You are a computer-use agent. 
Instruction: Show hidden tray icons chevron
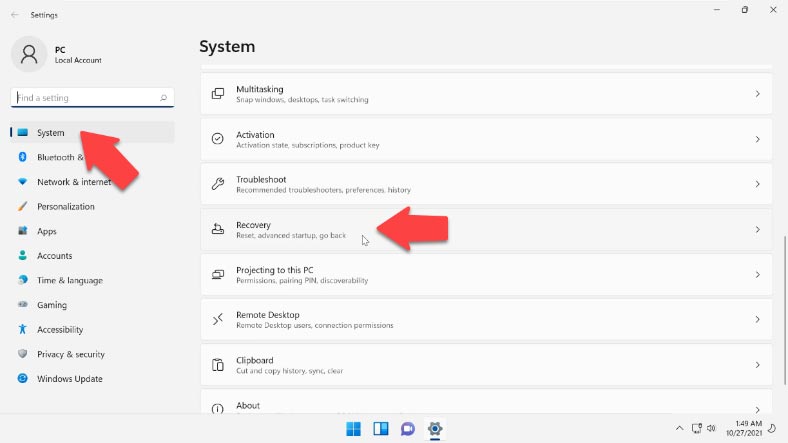tap(679, 428)
